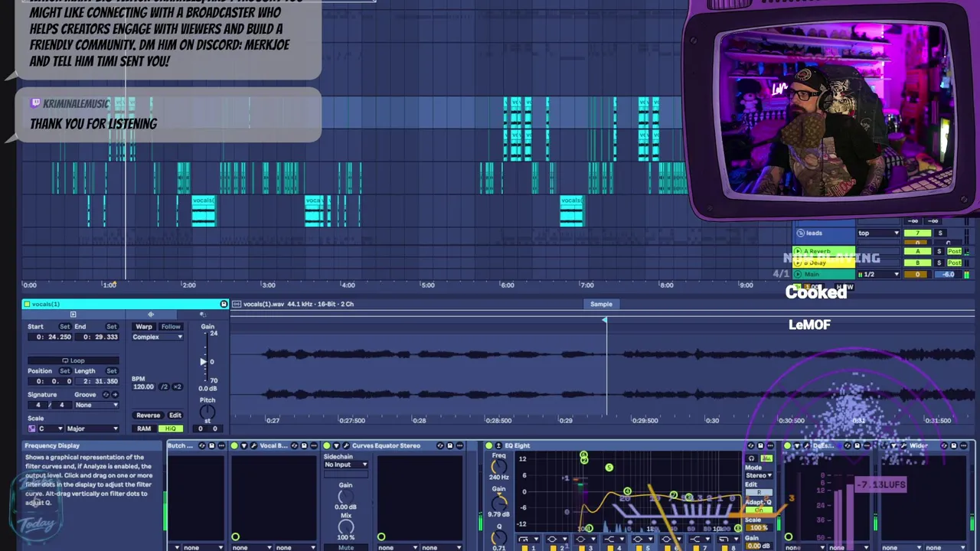The width and height of the screenshot is (980, 551).
Task: Toggle the RAM mode button
Action: click(x=144, y=429)
